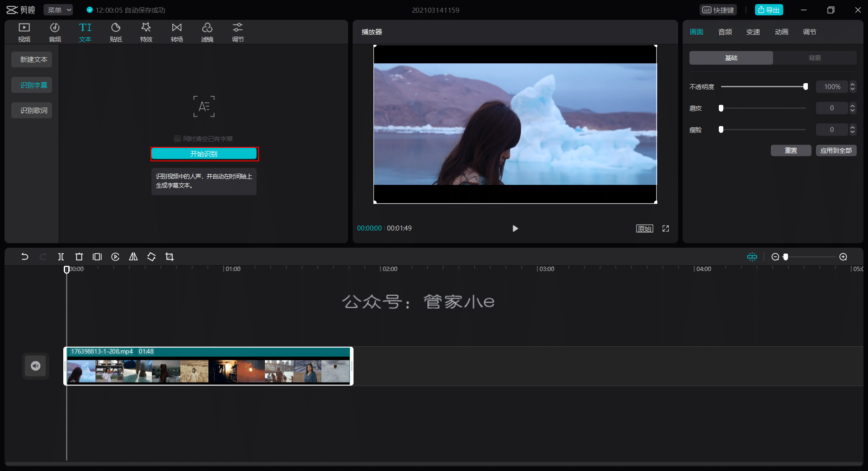Click the fullscreen preview icon

[665, 228]
